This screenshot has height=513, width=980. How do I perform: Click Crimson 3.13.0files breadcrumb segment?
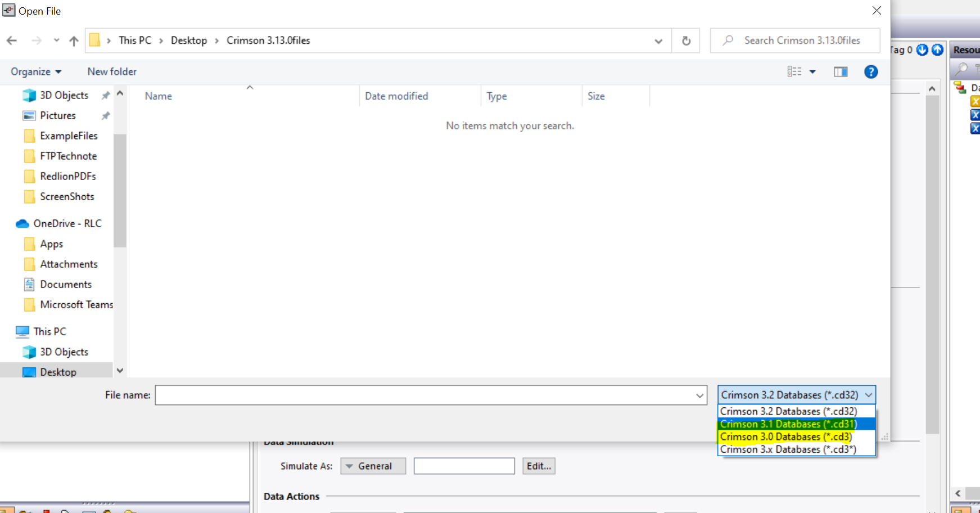268,40
